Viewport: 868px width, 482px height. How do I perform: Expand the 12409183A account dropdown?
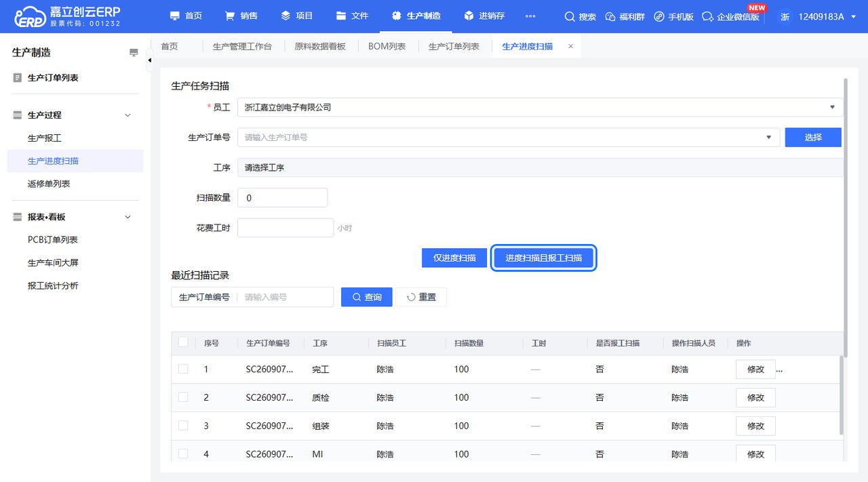tap(827, 16)
